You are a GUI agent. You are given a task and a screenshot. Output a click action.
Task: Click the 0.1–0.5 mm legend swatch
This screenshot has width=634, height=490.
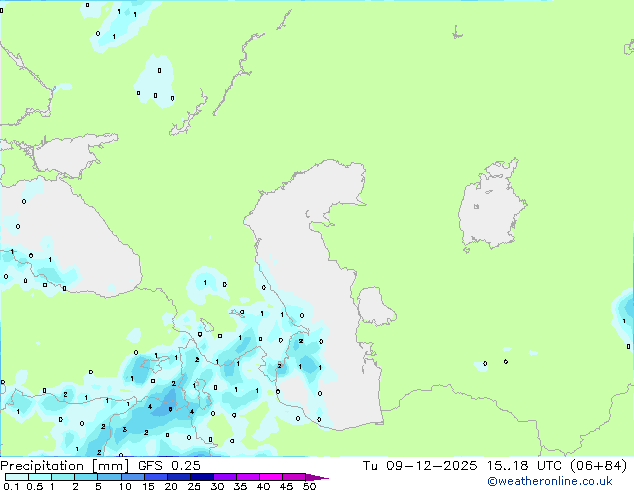pyautogui.click(x=17, y=477)
